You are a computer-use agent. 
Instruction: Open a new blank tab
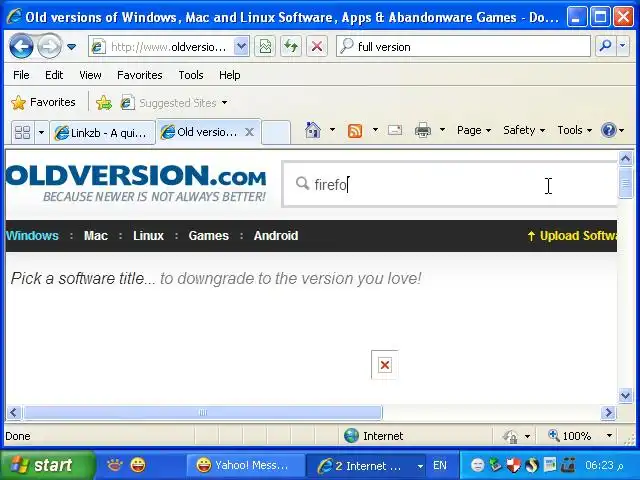(x=276, y=132)
